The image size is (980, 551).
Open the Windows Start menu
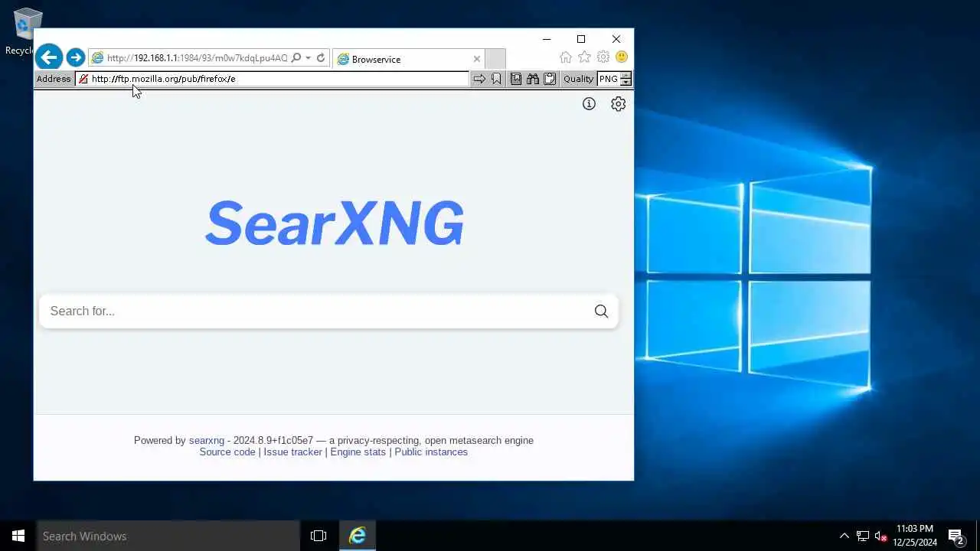[x=18, y=536]
